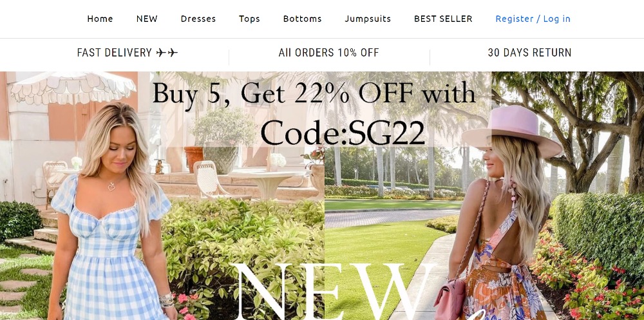Click the second airplane icon beside Fast Delivery
The image size is (644, 320).
(x=173, y=53)
